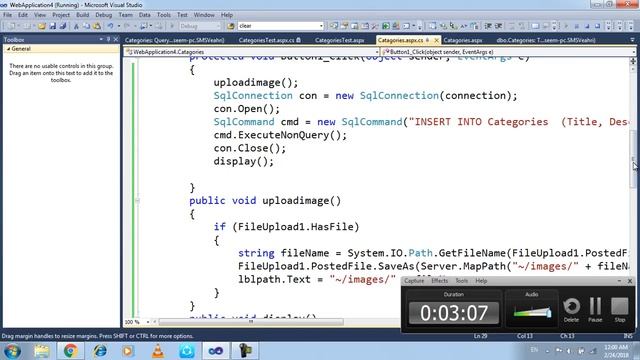Redo toolbar icon in Visual Studio

(127, 26)
